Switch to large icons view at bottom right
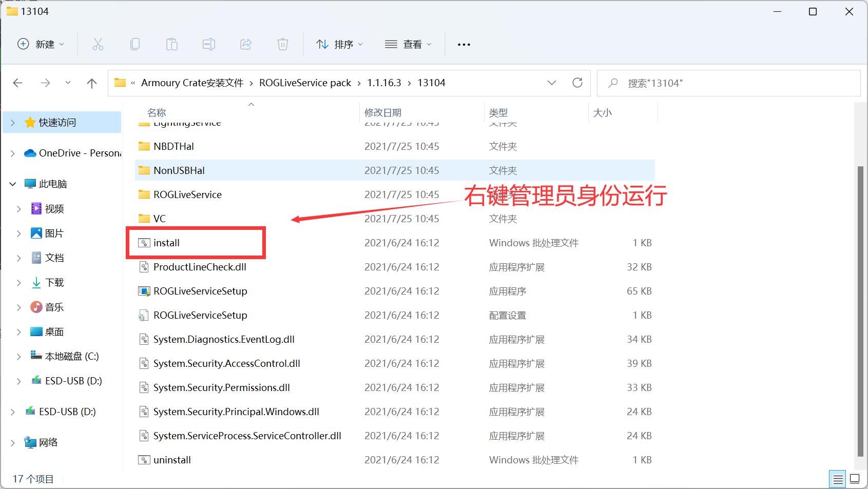Image resolution: width=868 pixels, height=489 pixels. click(855, 479)
